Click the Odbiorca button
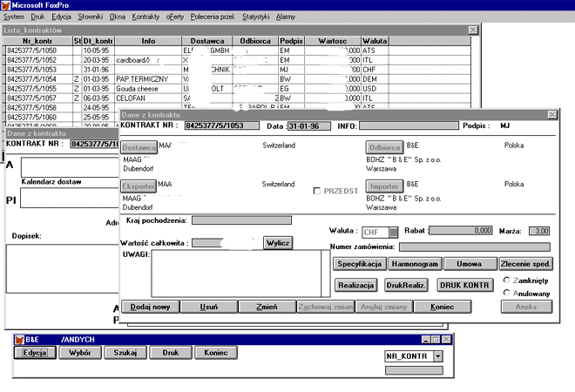This screenshot has height=392, width=575. point(384,147)
